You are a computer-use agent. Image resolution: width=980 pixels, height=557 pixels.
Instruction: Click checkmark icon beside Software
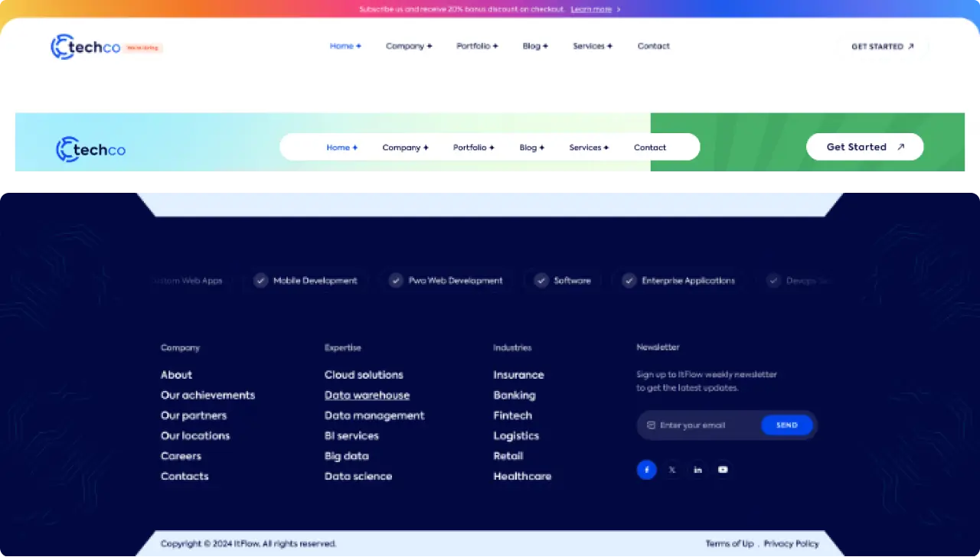pyautogui.click(x=541, y=281)
